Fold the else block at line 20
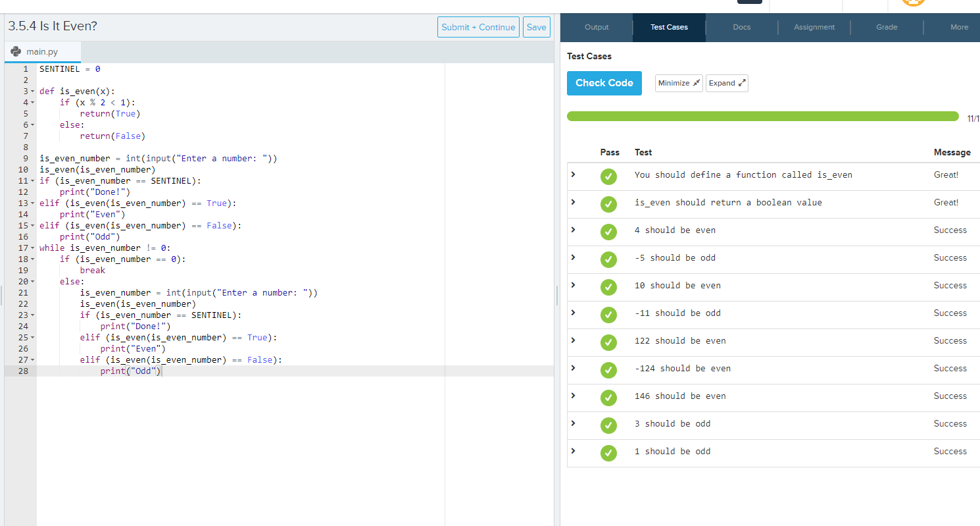This screenshot has height=526, width=980. tap(33, 282)
